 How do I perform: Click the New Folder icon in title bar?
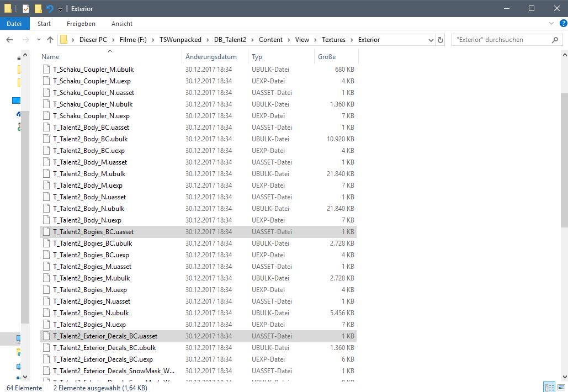[38, 8]
